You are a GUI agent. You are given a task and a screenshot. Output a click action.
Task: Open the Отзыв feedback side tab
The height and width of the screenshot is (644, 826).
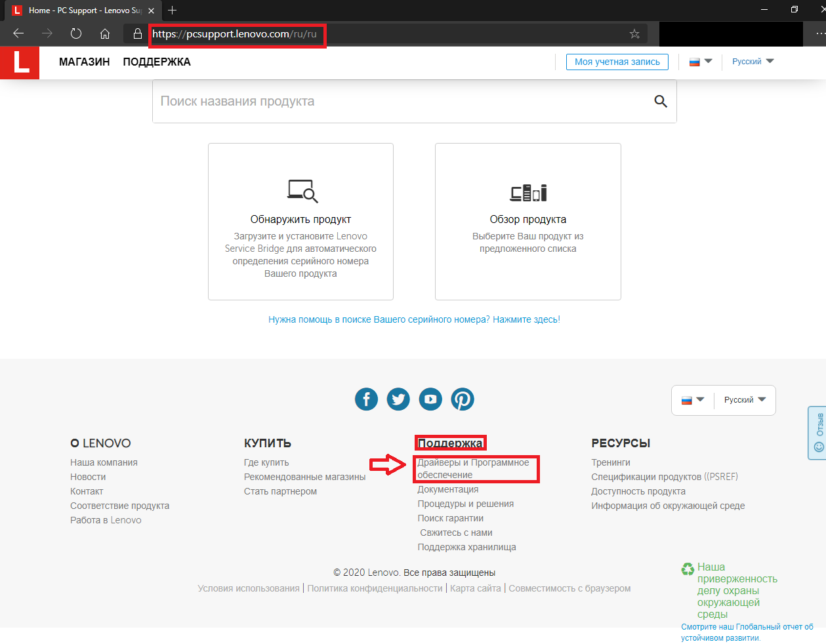(817, 433)
